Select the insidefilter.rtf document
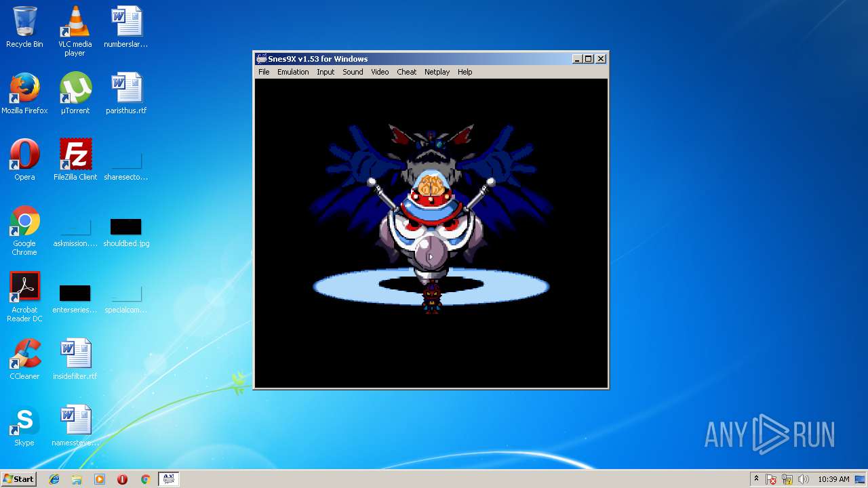The width and height of the screenshot is (868, 488). [x=75, y=359]
